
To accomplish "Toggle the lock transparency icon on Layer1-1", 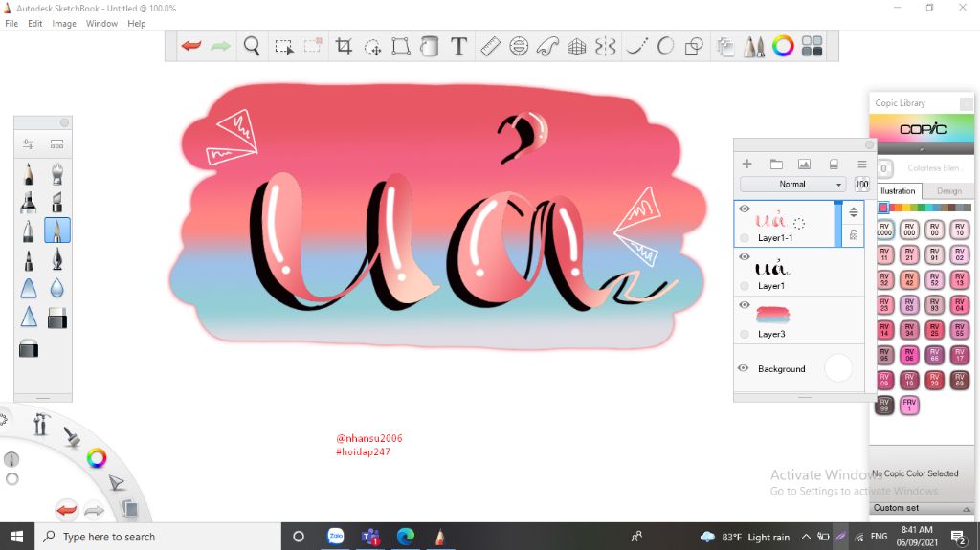I will (853, 235).
